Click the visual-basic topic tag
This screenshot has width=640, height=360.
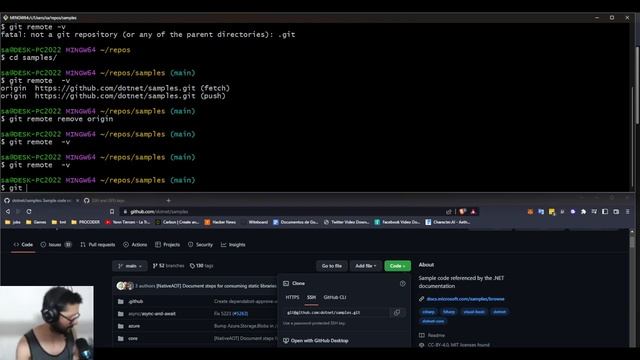point(474,312)
